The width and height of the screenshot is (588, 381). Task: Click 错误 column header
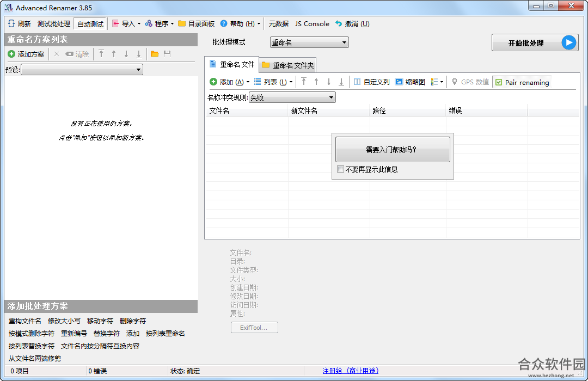pos(487,110)
